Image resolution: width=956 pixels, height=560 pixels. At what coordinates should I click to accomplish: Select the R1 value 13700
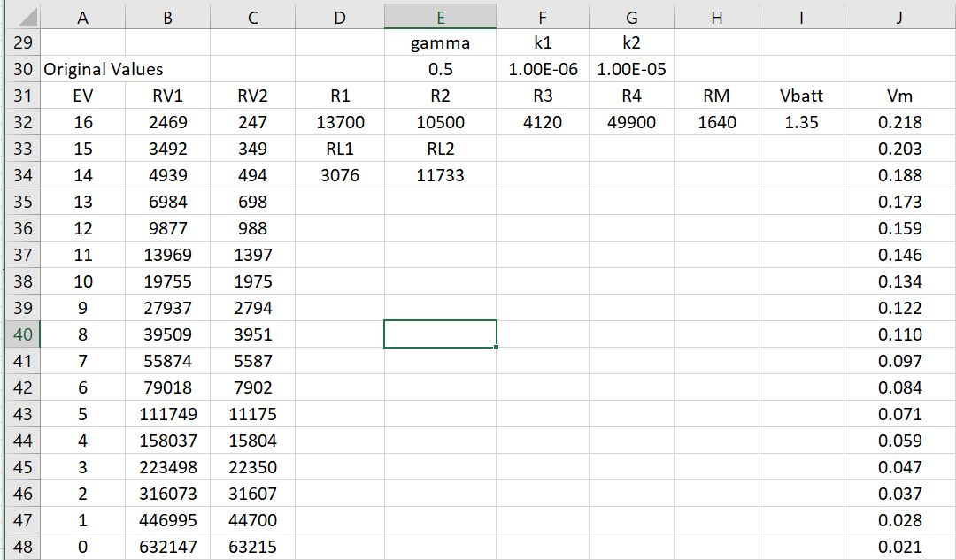tap(340, 122)
